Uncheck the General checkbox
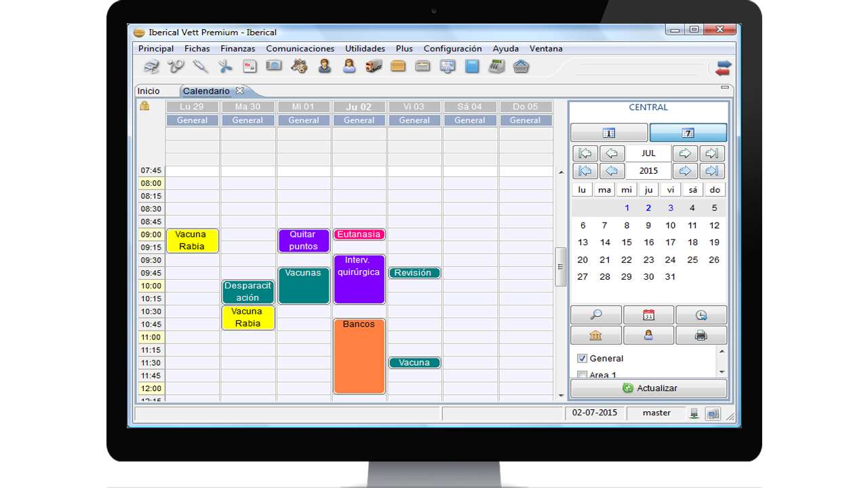 582,358
